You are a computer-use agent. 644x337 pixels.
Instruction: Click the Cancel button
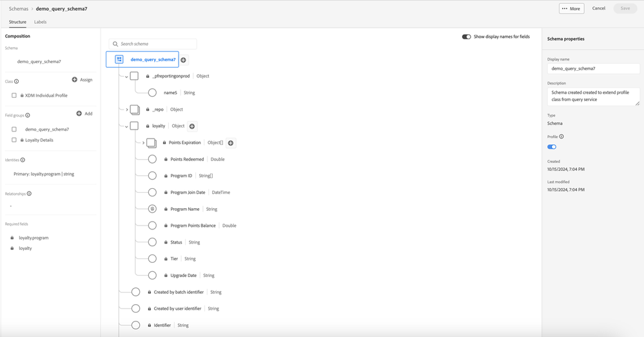coord(598,8)
